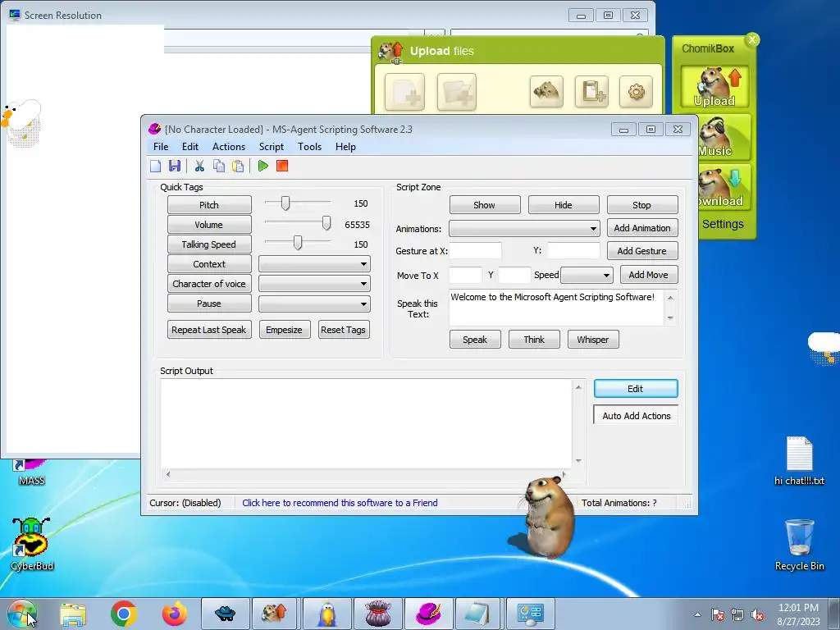The width and height of the screenshot is (840, 630).
Task: Click the Copy toolbar icon
Action: point(218,166)
